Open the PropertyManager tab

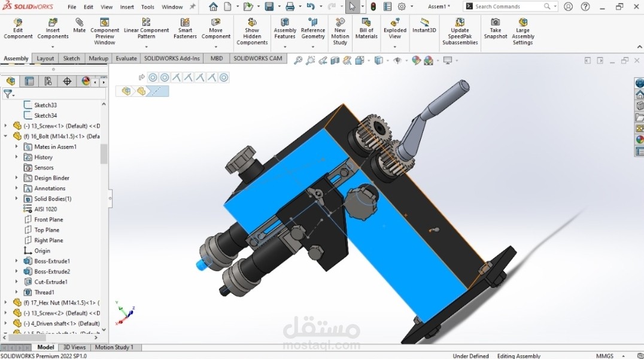point(29,81)
